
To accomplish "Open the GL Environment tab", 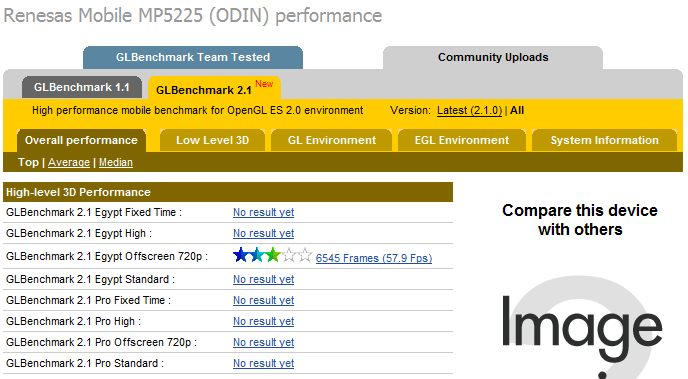I will tap(332, 140).
